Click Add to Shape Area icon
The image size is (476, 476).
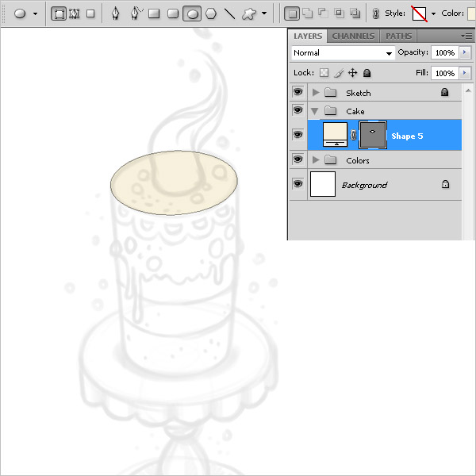pyautogui.click(x=308, y=13)
